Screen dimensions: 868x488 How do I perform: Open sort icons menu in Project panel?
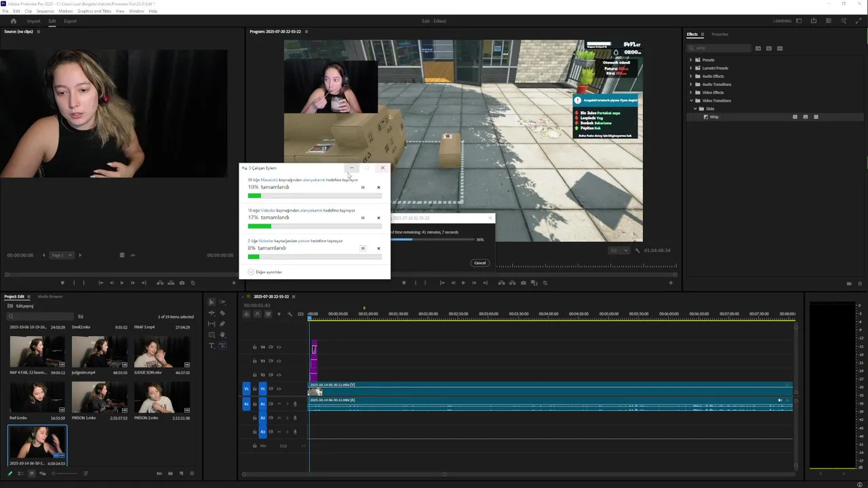click(x=85, y=473)
